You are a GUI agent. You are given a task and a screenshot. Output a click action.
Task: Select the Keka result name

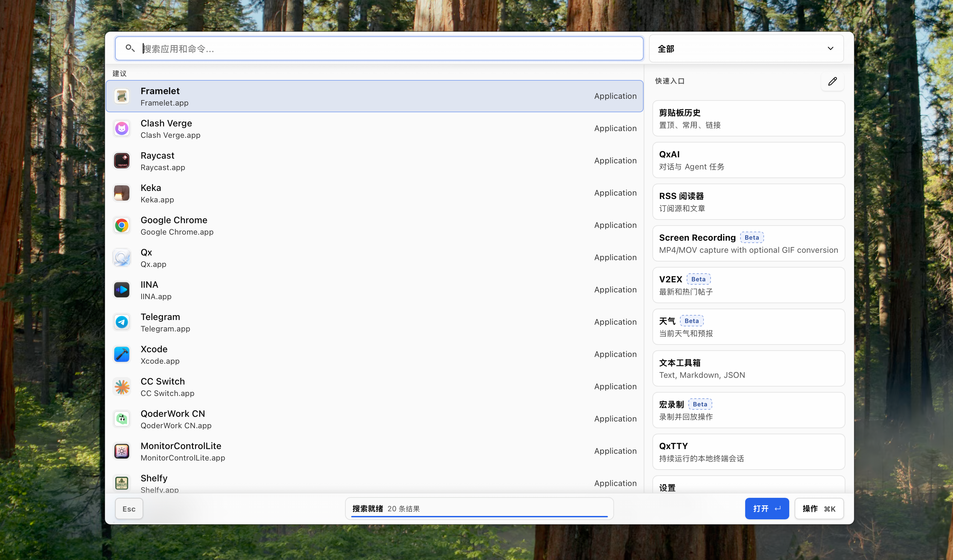tap(151, 188)
